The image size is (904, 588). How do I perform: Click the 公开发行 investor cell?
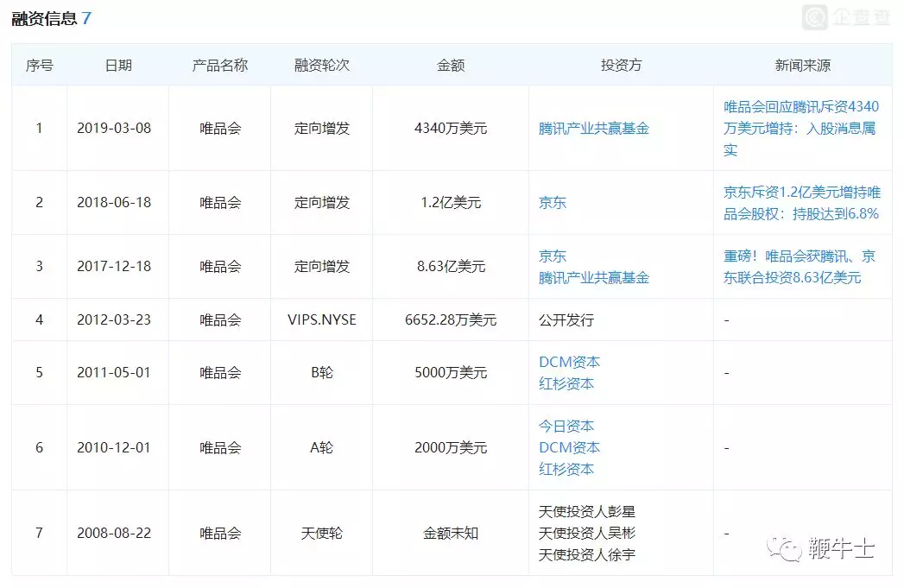(566, 319)
